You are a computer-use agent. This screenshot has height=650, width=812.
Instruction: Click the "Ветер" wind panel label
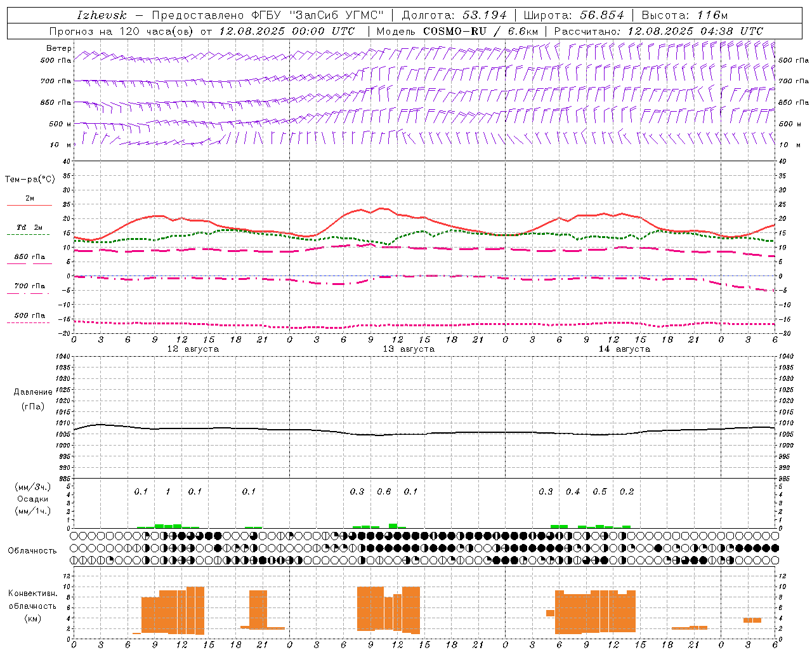59,48
